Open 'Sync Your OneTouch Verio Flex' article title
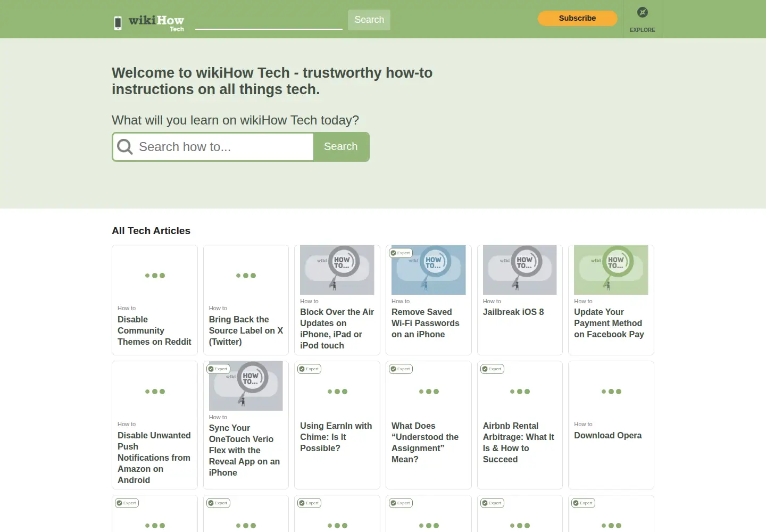766x532 pixels. (245, 450)
